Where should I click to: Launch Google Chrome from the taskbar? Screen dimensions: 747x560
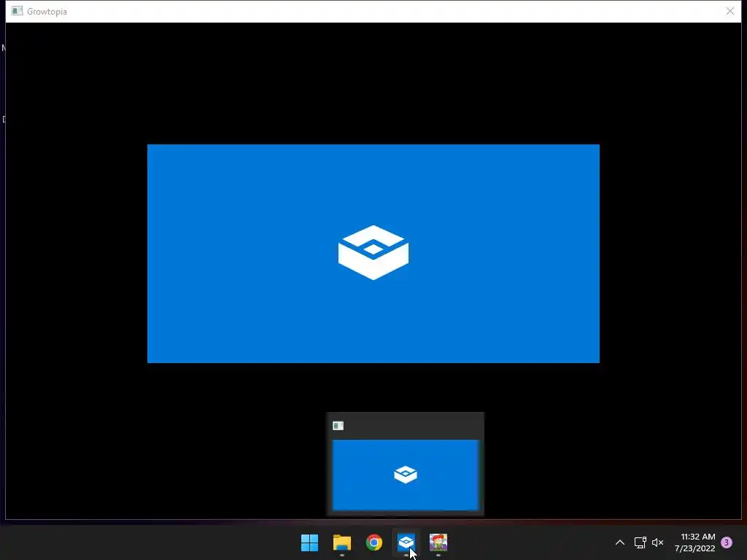point(374,542)
